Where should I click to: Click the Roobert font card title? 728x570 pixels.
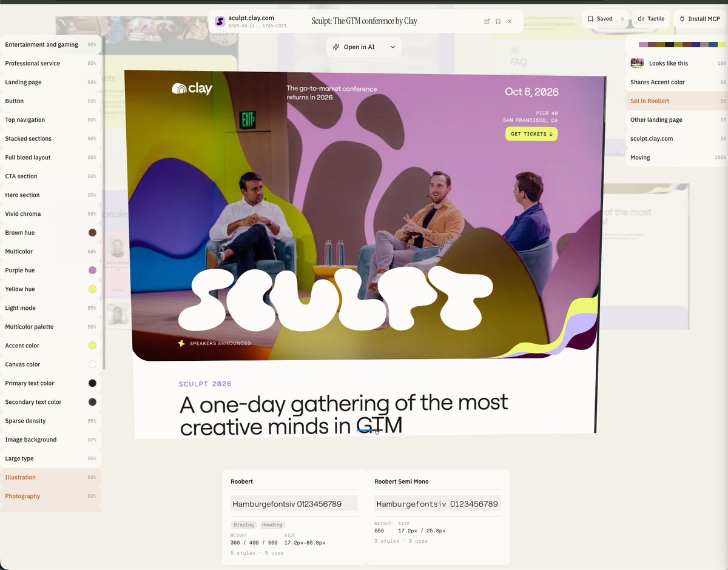tap(241, 481)
